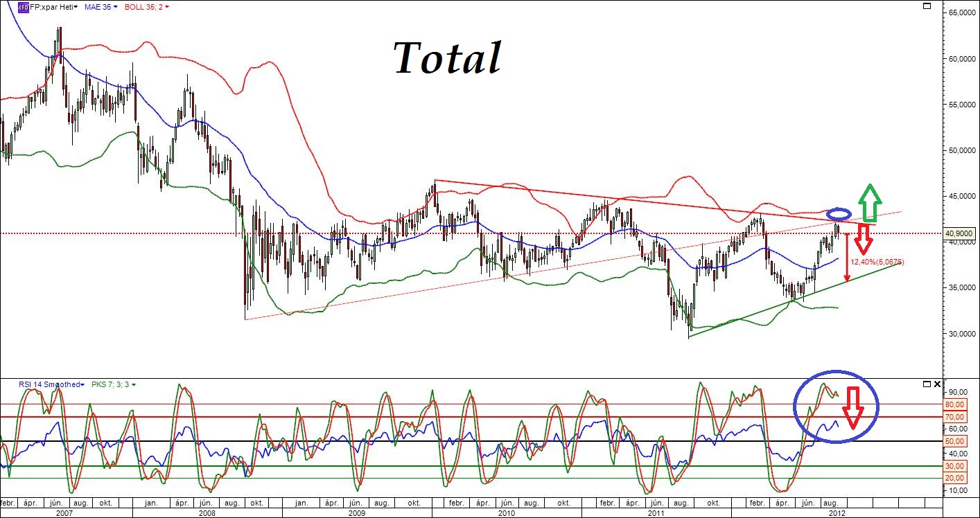This screenshot has width=980, height=518.
Task: Click the Total chart title text
Action: 447,57
